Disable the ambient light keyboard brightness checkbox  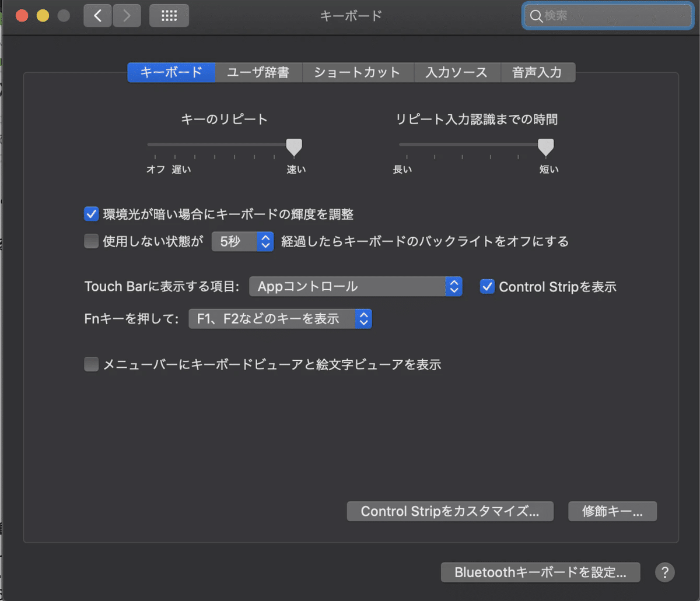(x=91, y=214)
